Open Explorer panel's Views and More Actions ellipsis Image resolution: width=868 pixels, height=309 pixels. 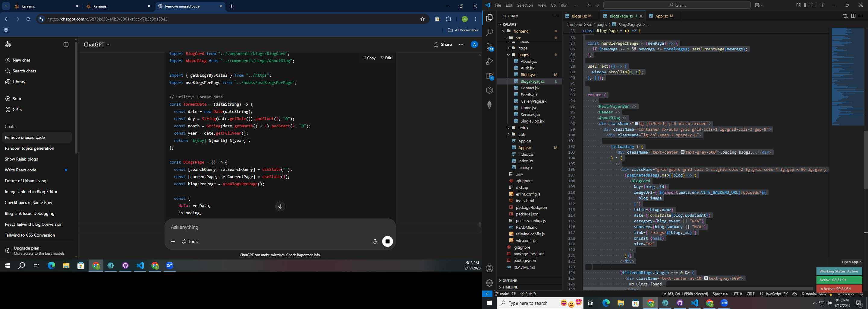click(x=555, y=16)
